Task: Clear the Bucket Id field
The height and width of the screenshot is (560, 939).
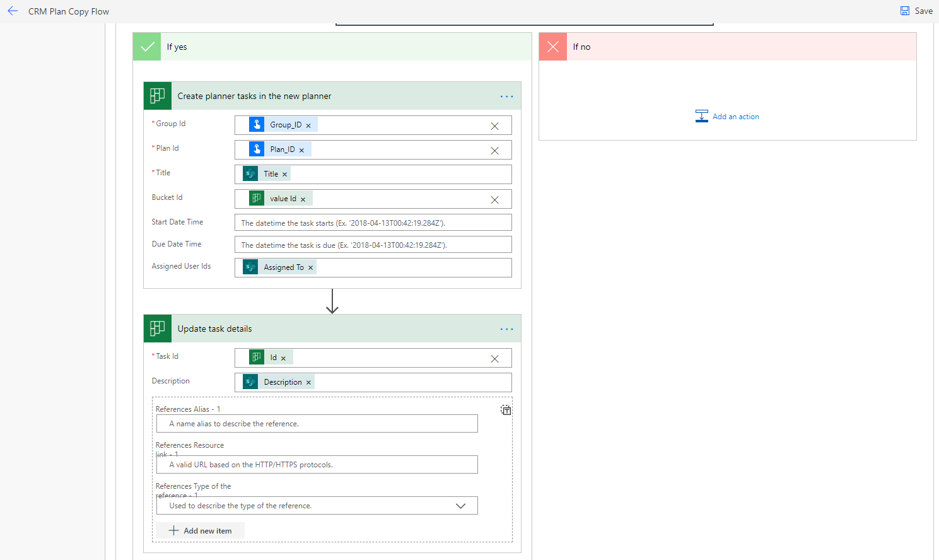Action: (x=494, y=200)
